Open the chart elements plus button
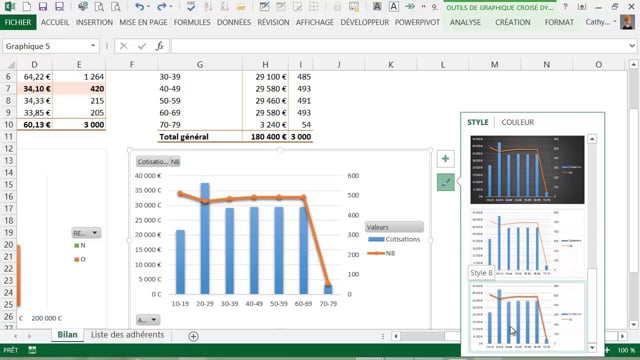This screenshot has height=360, width=640. 445,159
